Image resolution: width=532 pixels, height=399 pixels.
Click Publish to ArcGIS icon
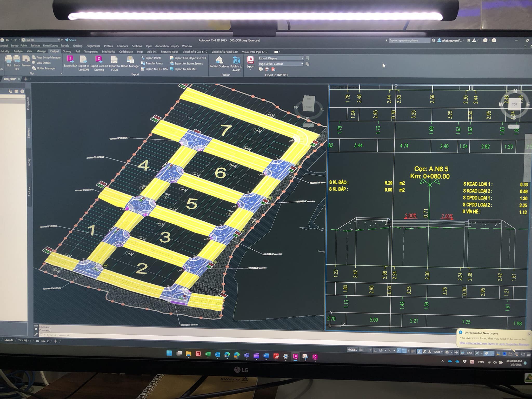coord(236,60)
